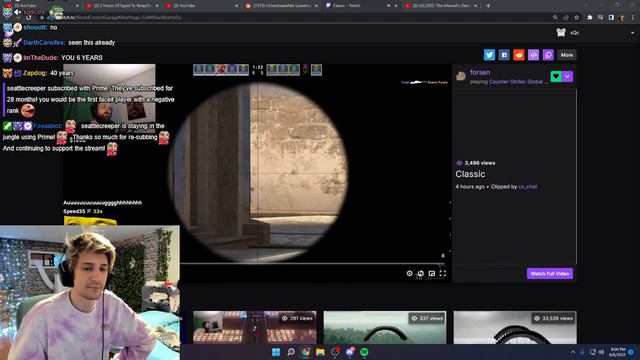Click username Fossabot in chat
This screenshot has width=640, height=360.
click(48, 126)
